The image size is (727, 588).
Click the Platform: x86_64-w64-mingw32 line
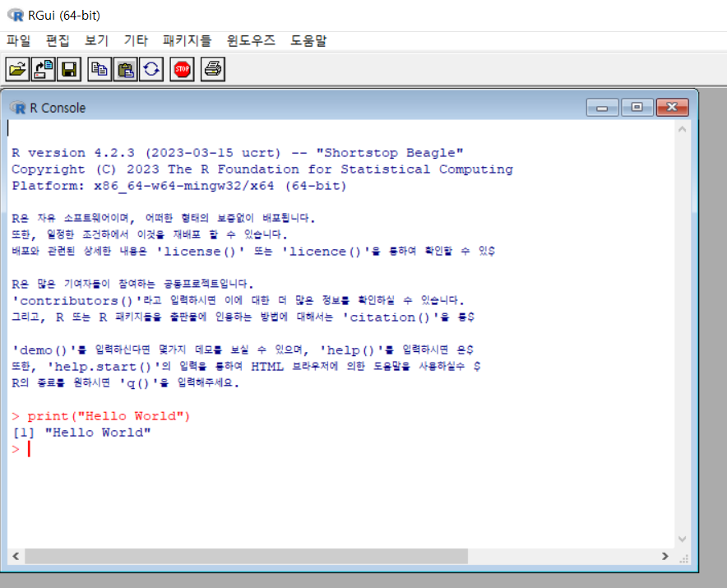coord(179,186)
